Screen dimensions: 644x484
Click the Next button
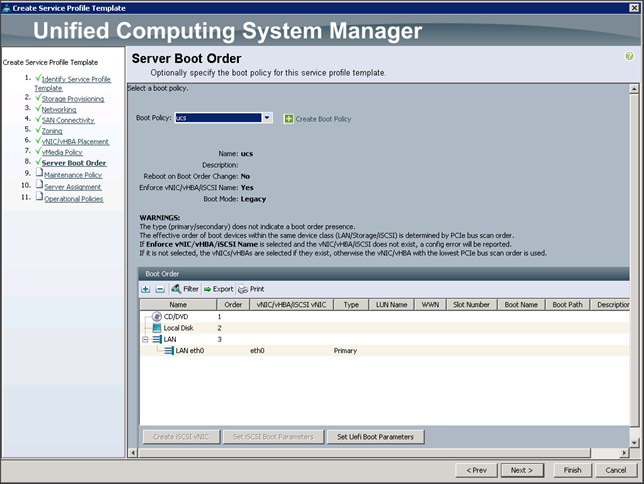[x=522, y=470]
